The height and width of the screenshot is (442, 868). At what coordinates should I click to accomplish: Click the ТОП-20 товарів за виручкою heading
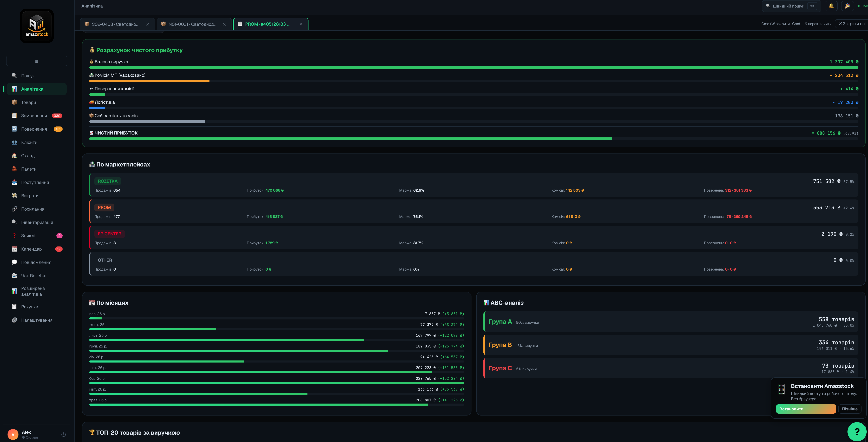[x=138, y=433]
